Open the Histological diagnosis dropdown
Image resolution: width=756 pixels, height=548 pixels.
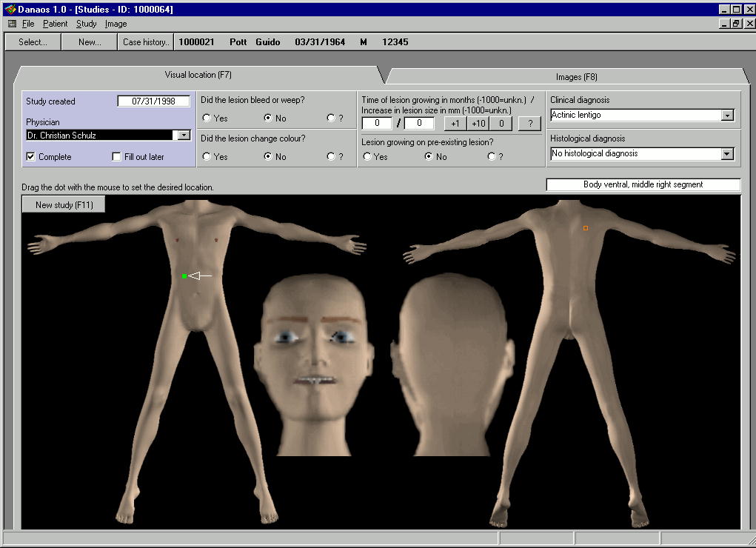coord(727,154)
